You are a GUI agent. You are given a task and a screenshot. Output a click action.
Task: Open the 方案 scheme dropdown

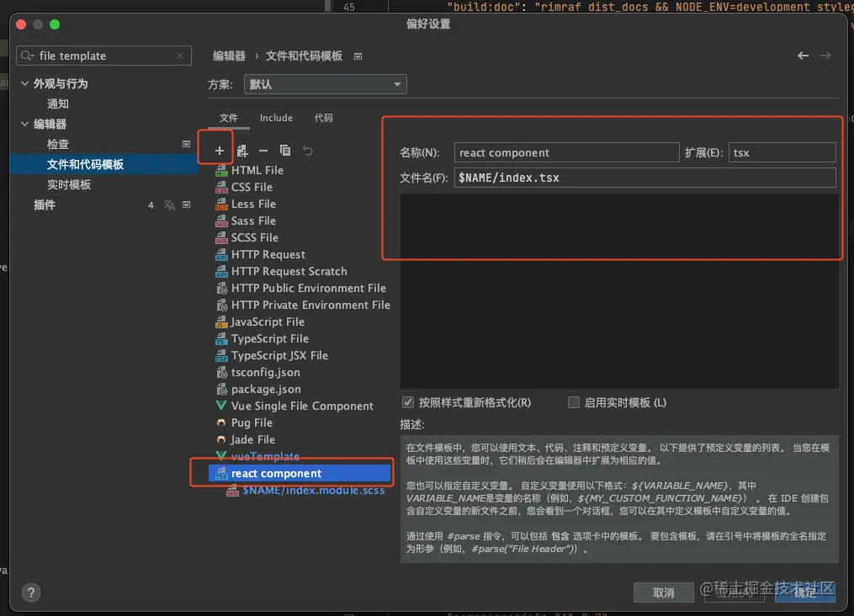(395, 84)
